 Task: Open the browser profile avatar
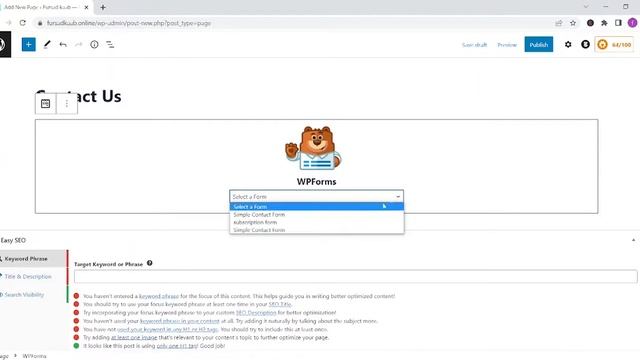[633, 23]
